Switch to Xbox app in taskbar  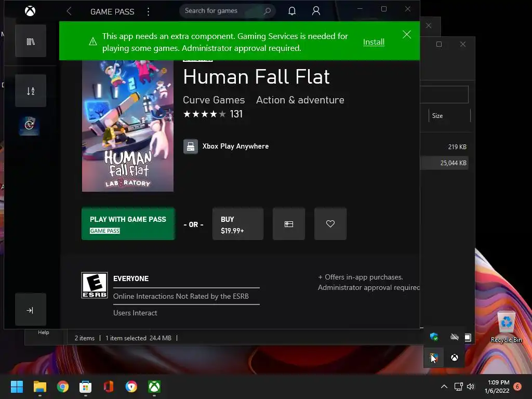coord(154,387)
